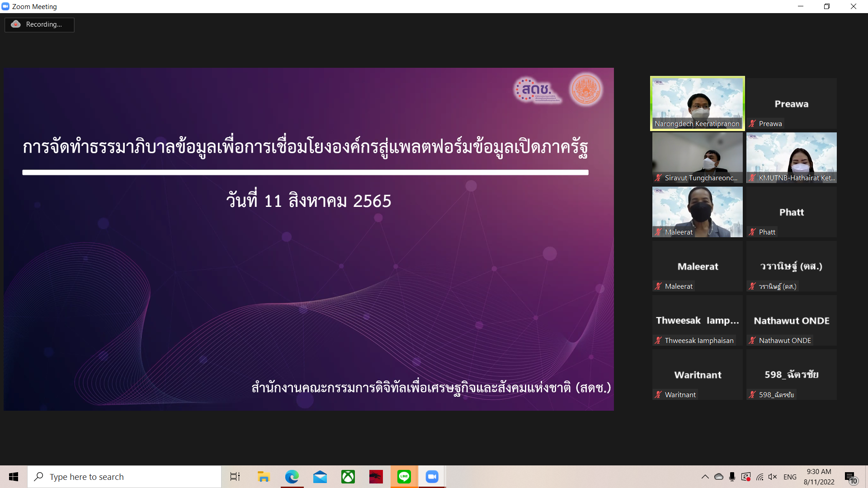This screenshot has width=868, height=488.
Task: Click the Task View icon
Action: tap(235, 477)
